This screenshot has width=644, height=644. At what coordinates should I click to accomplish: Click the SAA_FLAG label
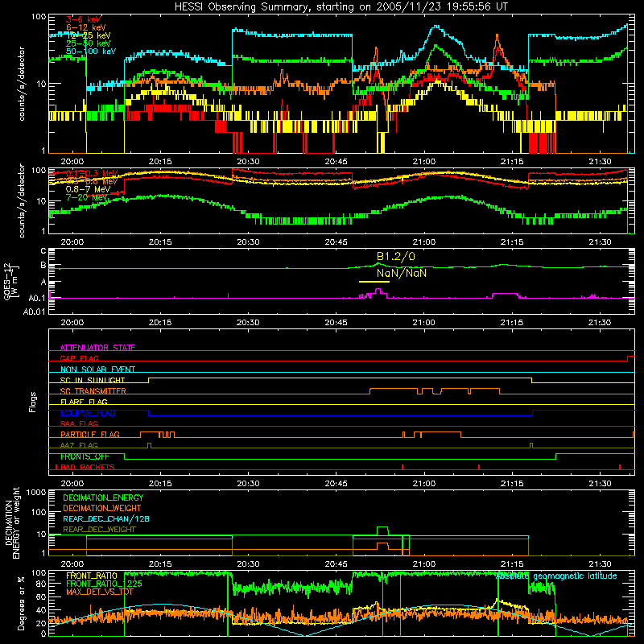tap(79, 423)
